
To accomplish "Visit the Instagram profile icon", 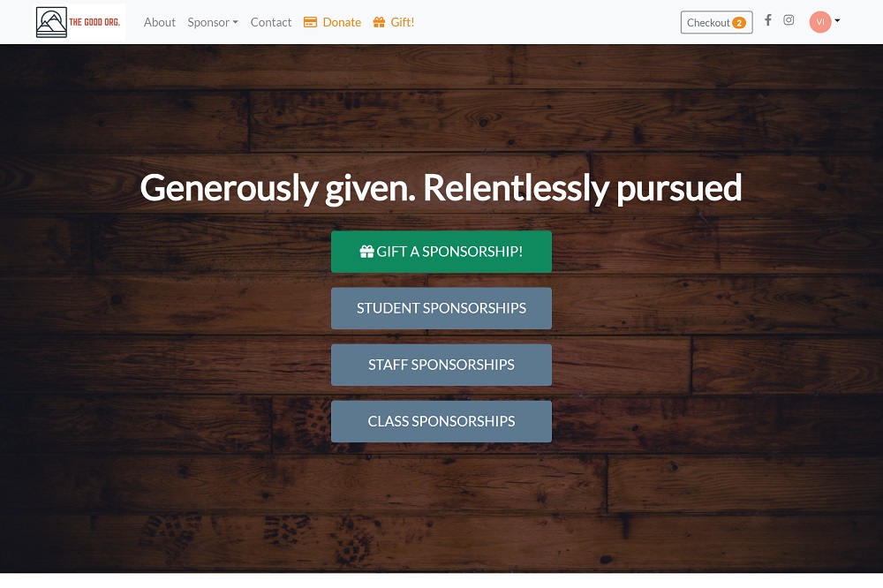I will pos(789,20).
